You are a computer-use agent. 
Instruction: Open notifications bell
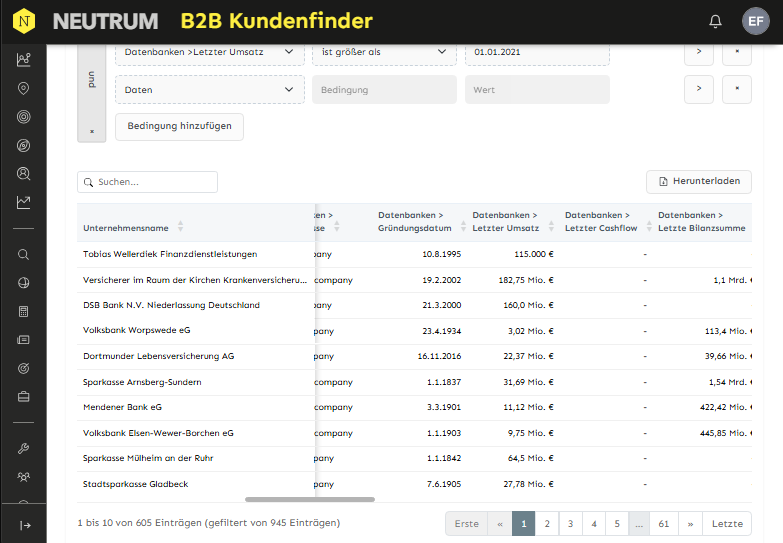(715, 21)
